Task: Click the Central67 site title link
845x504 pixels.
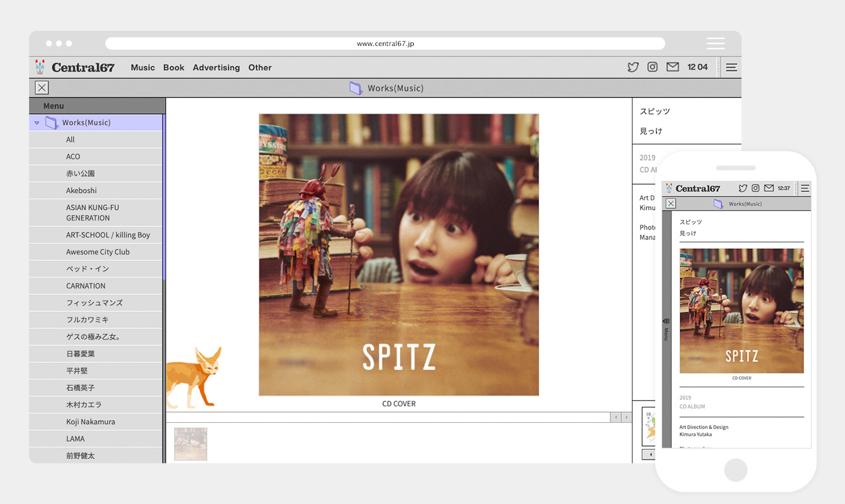Action: pos(83,67)
